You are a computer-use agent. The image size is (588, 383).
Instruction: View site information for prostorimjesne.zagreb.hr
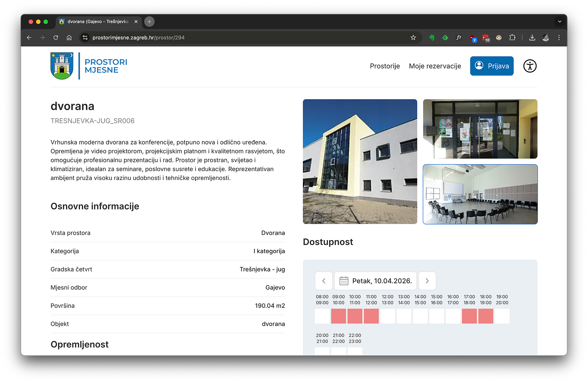tap(85, 38)
